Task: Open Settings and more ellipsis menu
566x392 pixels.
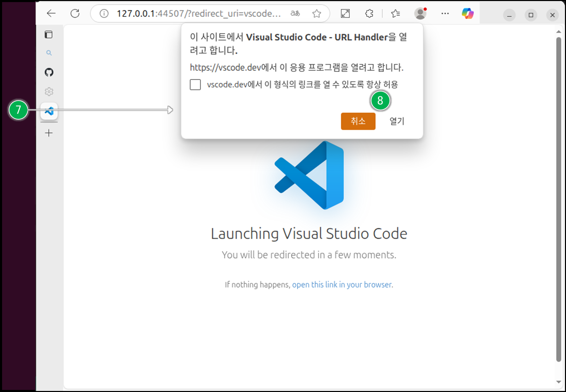Action: (445, 14)
